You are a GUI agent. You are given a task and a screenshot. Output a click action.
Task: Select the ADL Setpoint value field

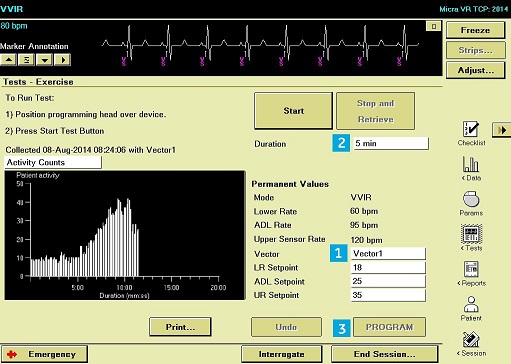(x=388, y=281)
